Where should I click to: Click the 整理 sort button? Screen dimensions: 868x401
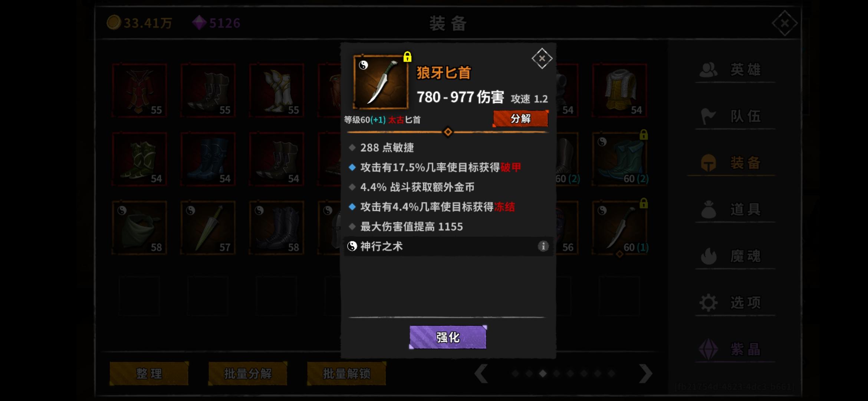pos(149,374)
